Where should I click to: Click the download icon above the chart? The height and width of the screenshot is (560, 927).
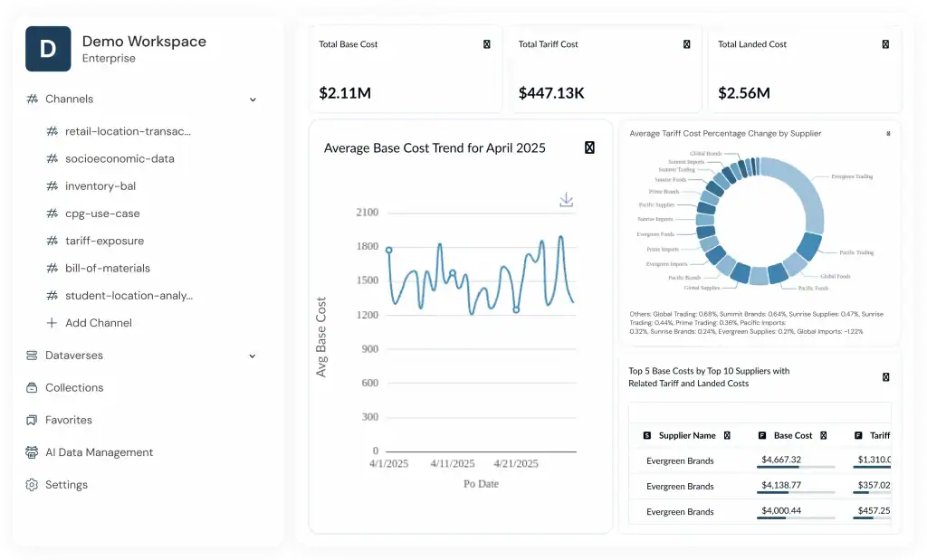[x=567, y=200]
